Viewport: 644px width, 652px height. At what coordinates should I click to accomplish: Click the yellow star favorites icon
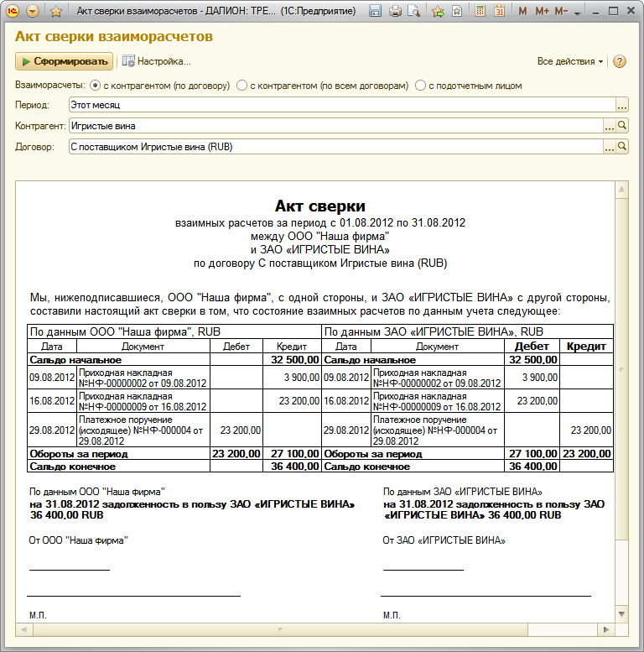click(55, 11)
